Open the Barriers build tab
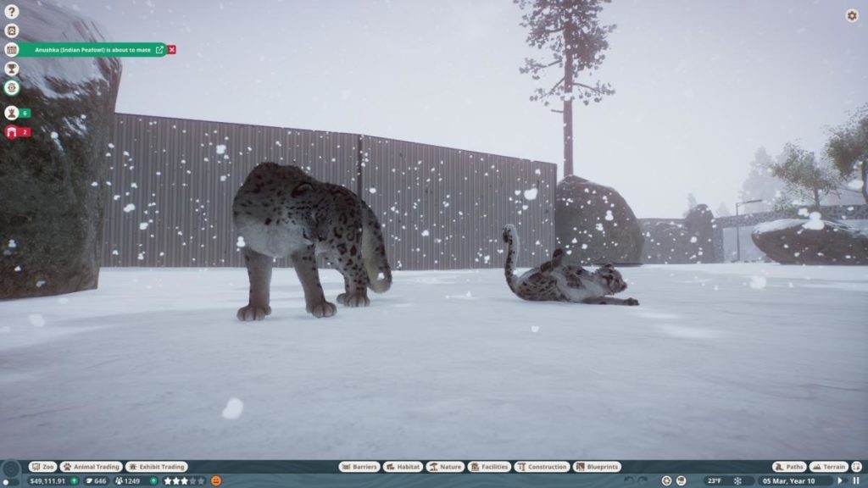Screen dimensions: 868x488 pyautogui.click(x=359, y=467)
